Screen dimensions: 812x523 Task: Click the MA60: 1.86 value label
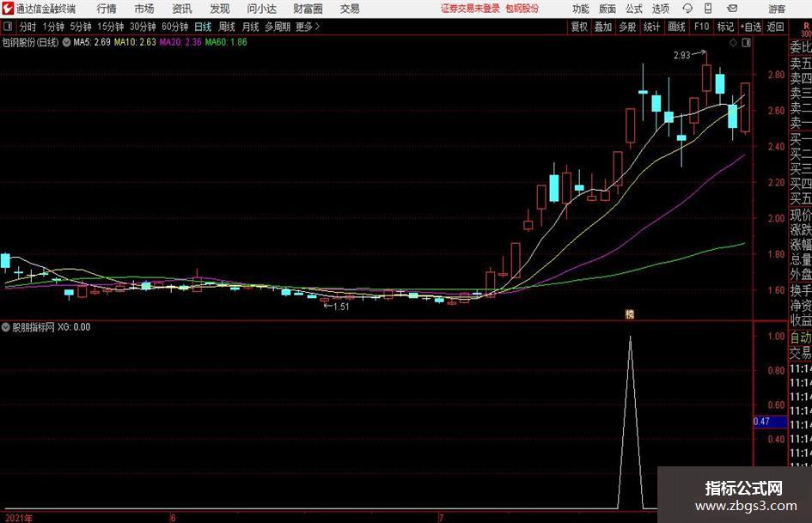[x=226, y=42]
